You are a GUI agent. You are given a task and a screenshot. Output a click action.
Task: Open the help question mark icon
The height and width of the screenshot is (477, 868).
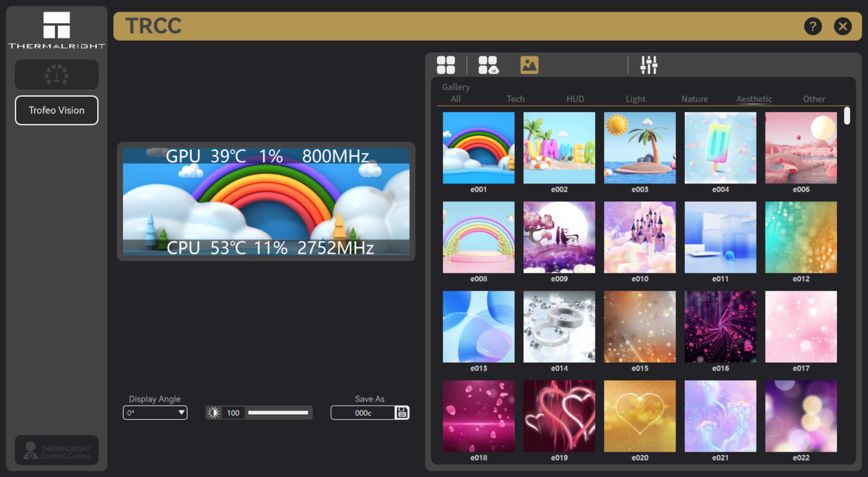813,27
